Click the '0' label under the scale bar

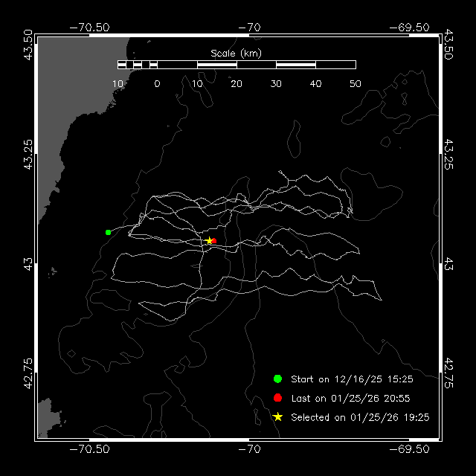(x=157, y=83)
